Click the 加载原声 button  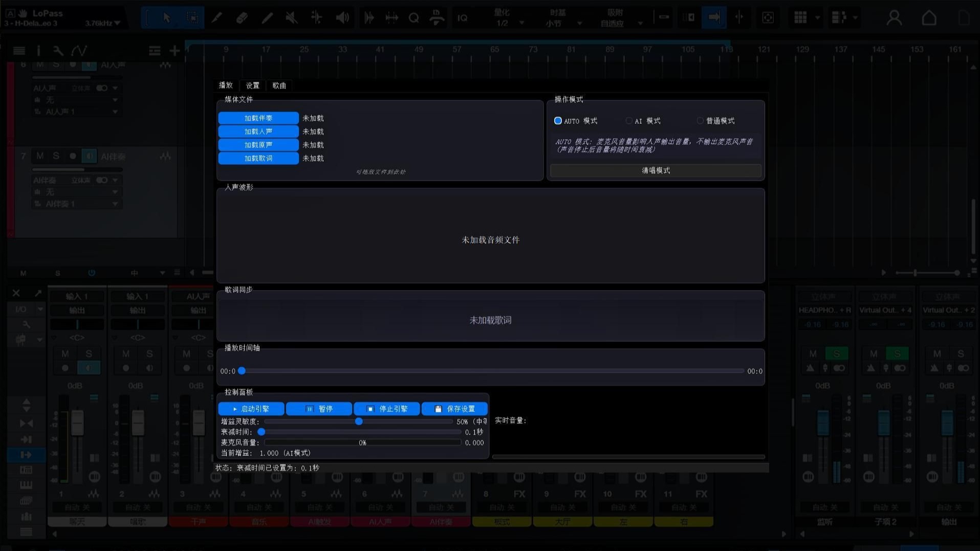coord(258,145)
